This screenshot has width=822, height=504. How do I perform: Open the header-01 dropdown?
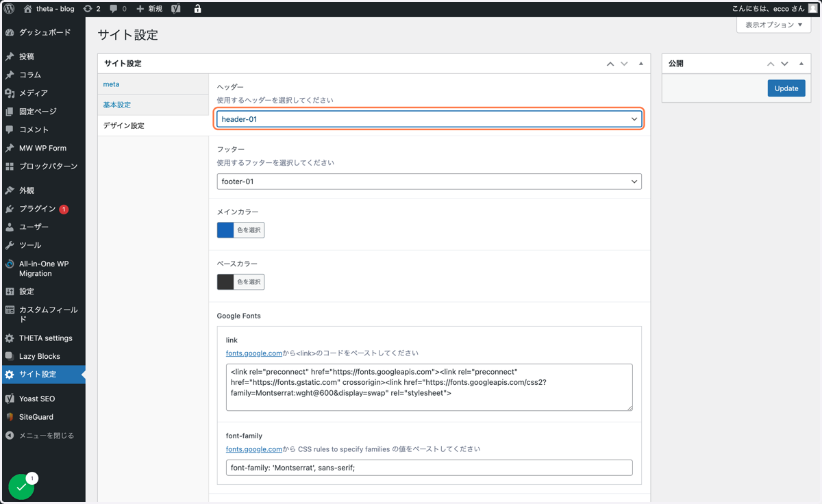[x=429, y=119]
